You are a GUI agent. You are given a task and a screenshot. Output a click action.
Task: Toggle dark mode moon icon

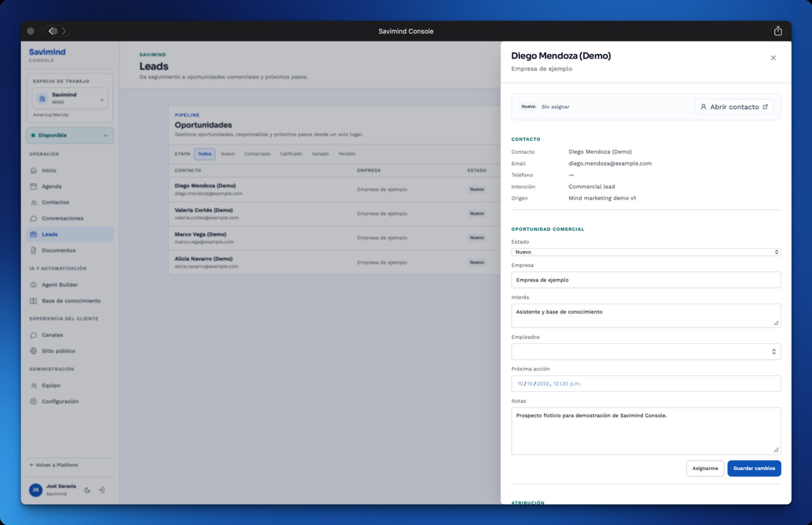tap(87, 490)
